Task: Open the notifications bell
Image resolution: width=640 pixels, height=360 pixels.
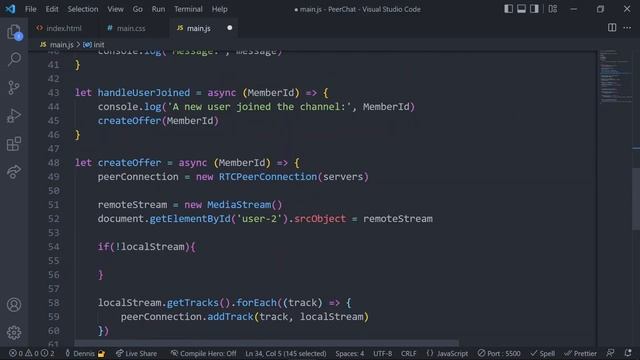Action: click(x=628, y=353)
